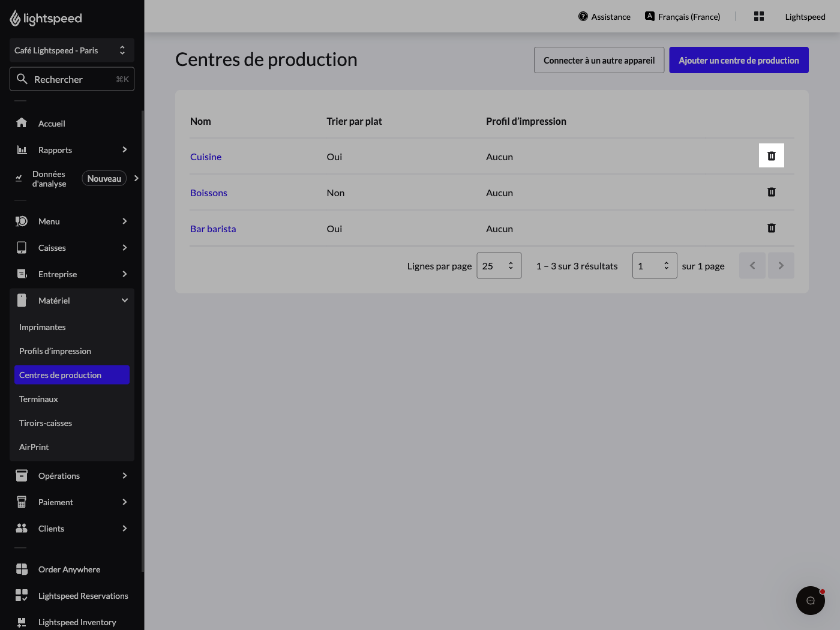This screenshot has height=630, width=840.
Task: Click the Données d'analyse icon
Action: (19, 178)
